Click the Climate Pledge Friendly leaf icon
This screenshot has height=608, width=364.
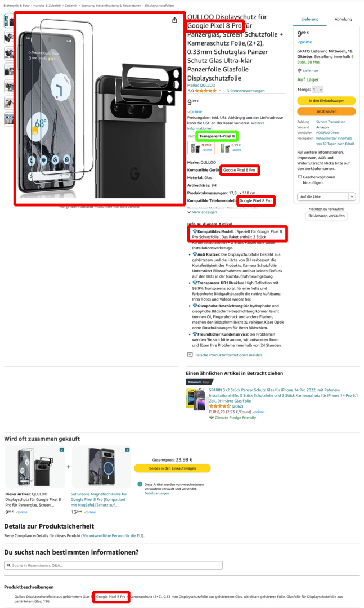click(x=212, y=418)
